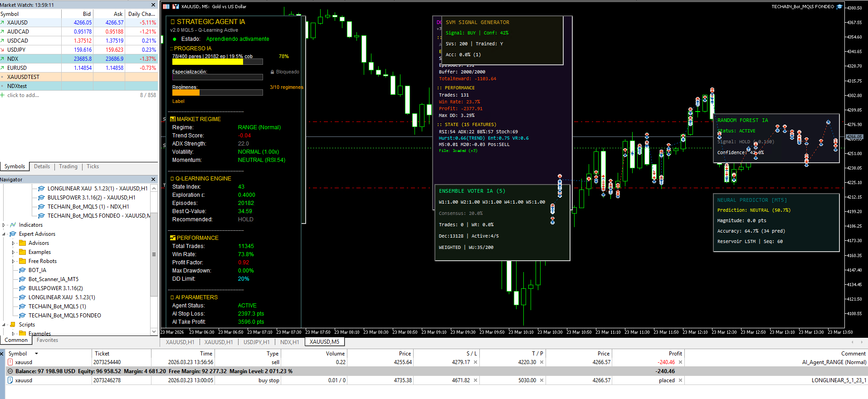Click the one-click trading panel icon on chart
This screenshot has width=868, height=399.
point(176,7)
